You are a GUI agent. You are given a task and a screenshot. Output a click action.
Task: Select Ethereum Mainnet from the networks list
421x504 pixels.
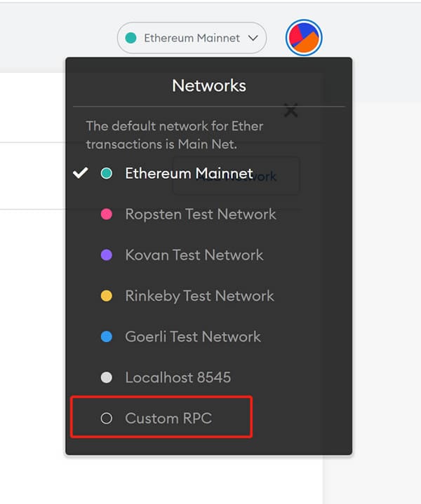point(189,173)
